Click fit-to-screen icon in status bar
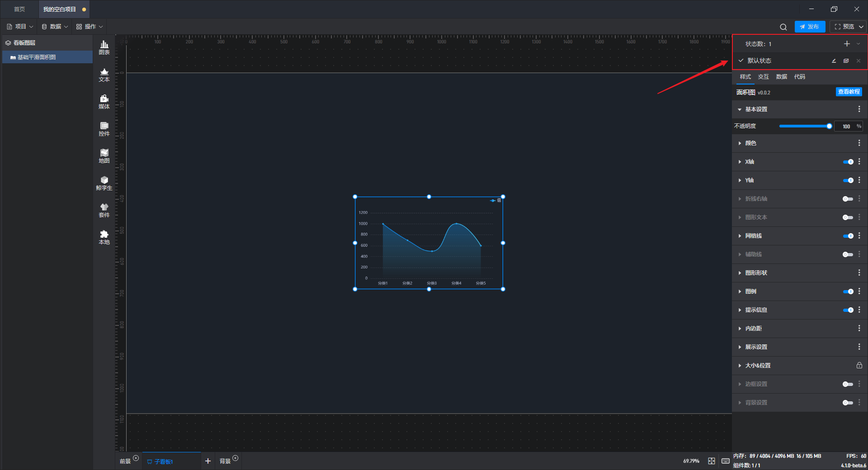This screenshot has height=470, width=868. click(712, 461)
